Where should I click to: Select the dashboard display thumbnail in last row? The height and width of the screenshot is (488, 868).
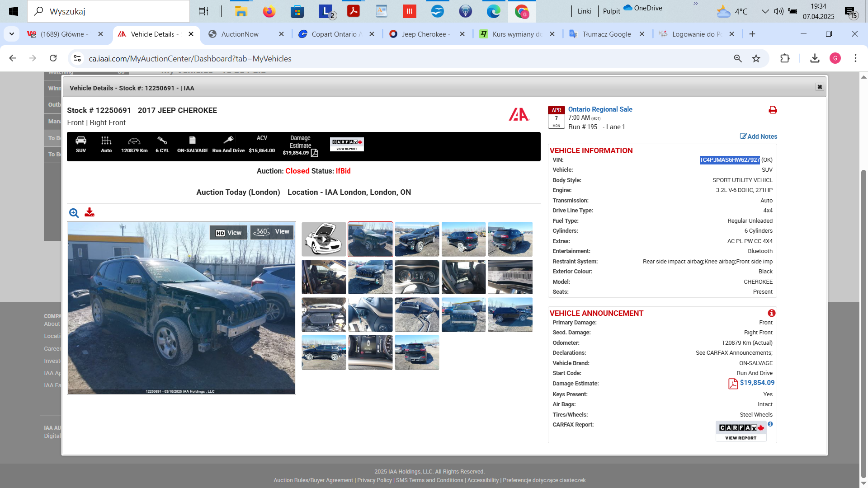coord(370,352)
